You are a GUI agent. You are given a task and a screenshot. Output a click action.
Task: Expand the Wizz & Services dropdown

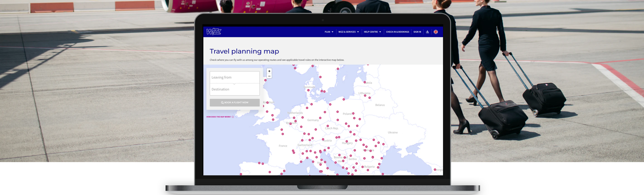tap(349, 32)
